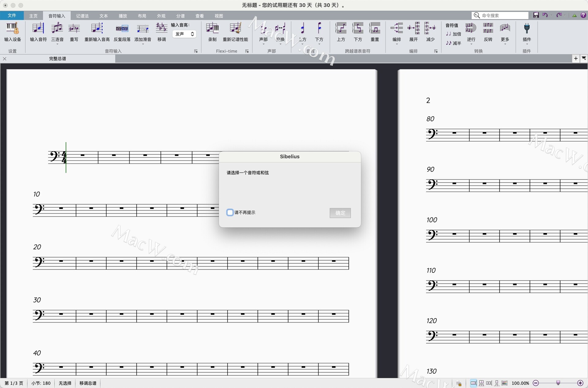Collapse the ribbon with green triangle
Viewport: 588px width, 388px height.
[575, 15]
